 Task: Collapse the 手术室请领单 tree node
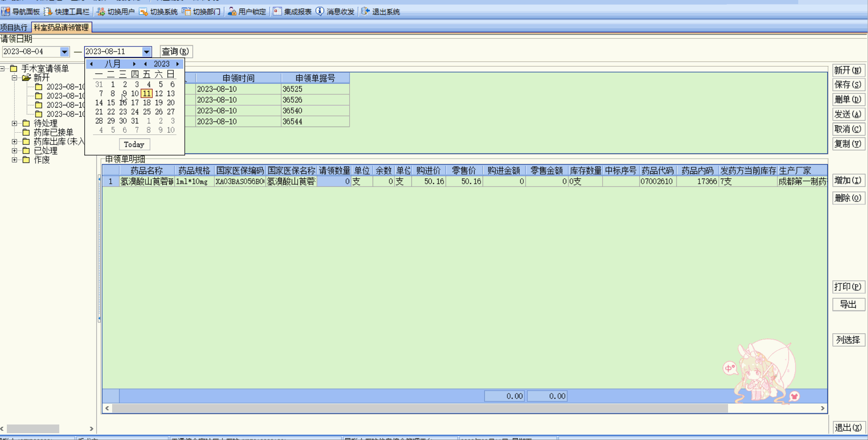point(2,68)
